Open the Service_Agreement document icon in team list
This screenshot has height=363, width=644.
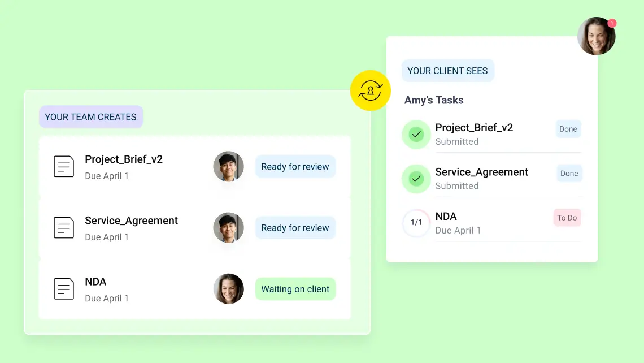pyautogui.click(x=64, y=228)
